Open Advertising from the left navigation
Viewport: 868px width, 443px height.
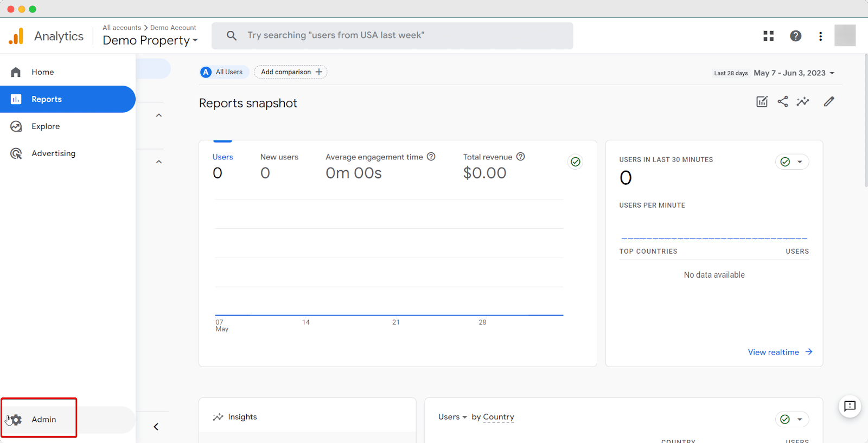click(x=53, y=153)
